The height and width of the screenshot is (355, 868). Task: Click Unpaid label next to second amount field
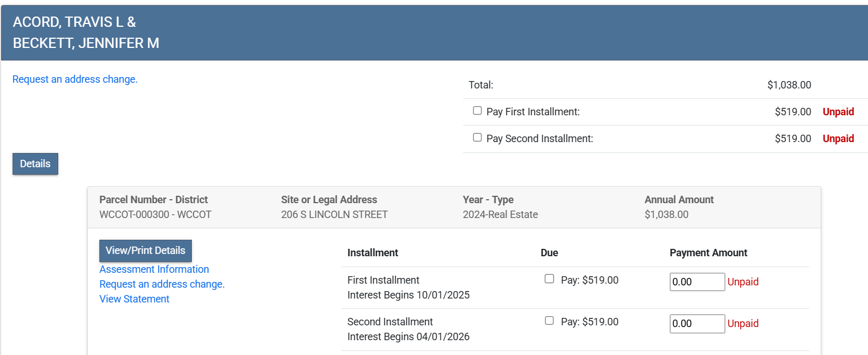click(743, 324)
